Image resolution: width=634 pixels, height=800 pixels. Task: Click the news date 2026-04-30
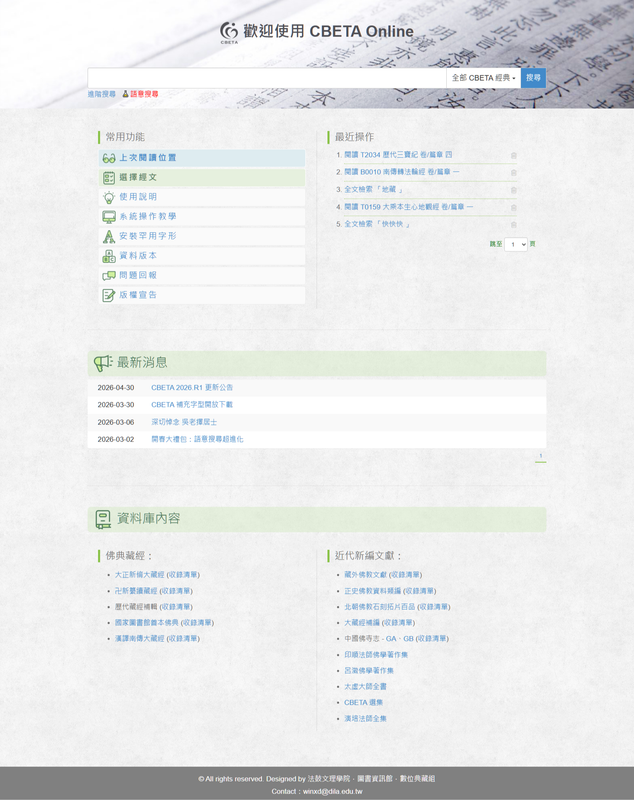(x=116, y=388)
